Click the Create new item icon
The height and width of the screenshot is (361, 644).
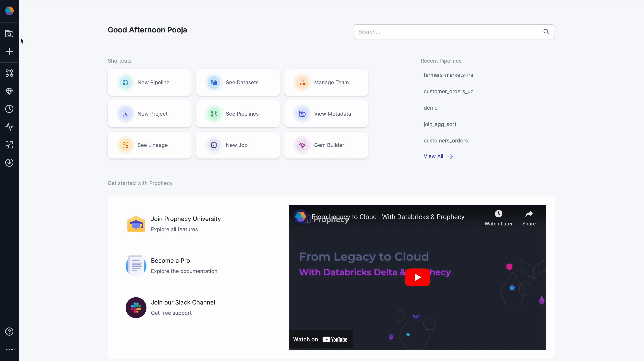point(9,51)
